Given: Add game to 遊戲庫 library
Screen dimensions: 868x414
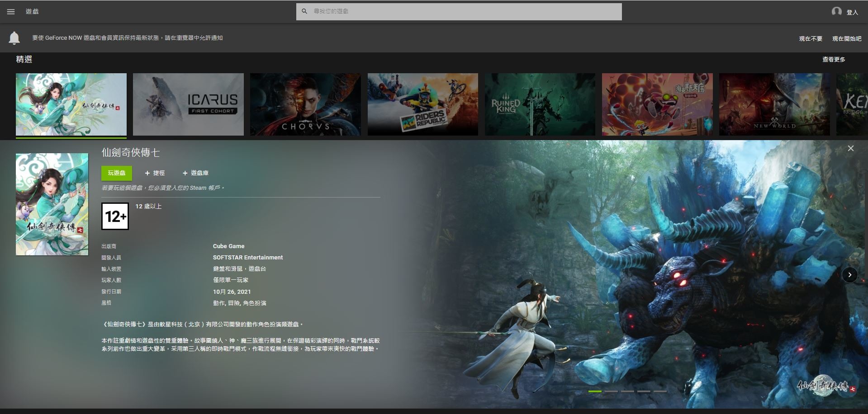Looking at the screenshot, I should (x=195, y=173).
